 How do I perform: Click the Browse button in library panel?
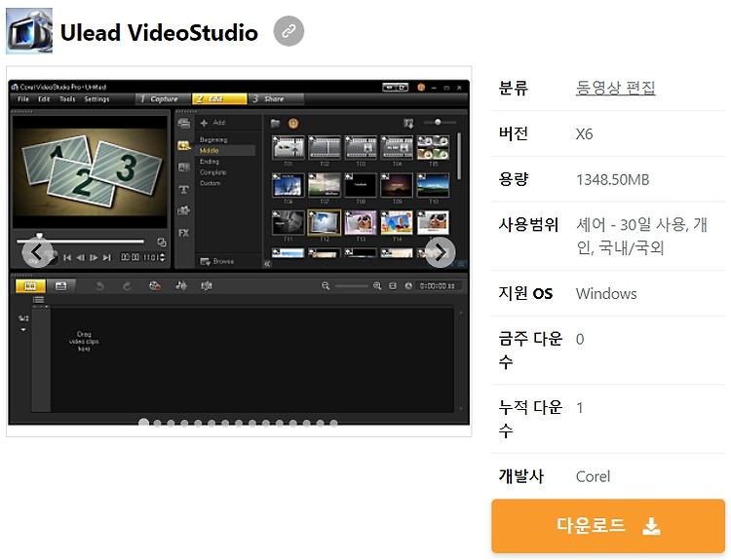217,261
